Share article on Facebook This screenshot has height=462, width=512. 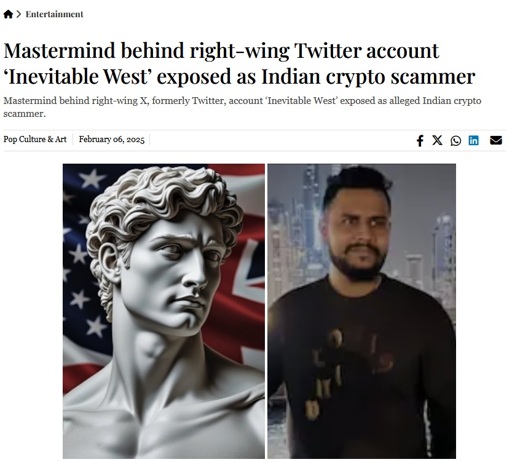[420, 140]
